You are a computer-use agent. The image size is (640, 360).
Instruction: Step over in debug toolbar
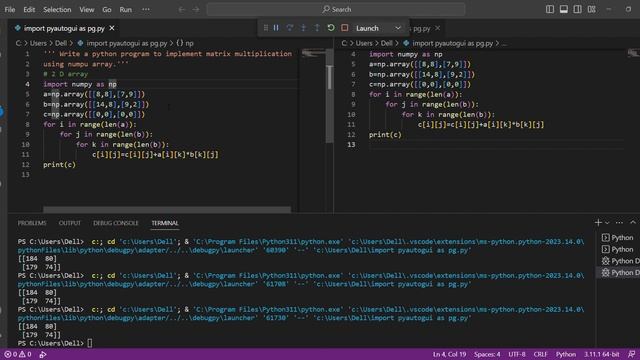click(290, 28)
